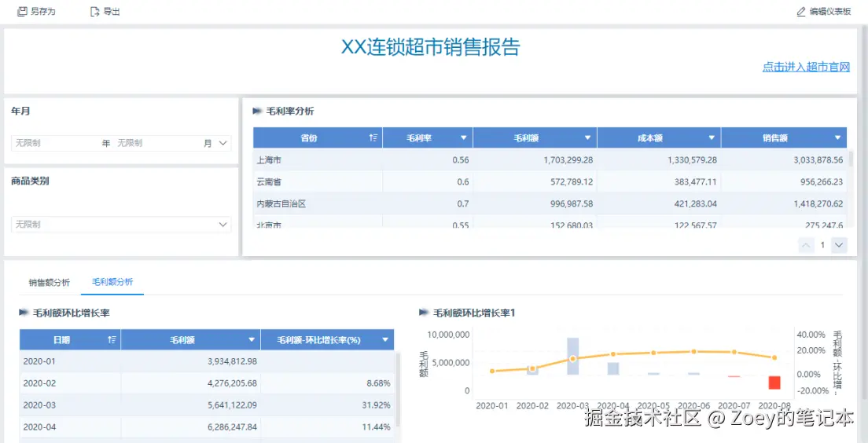The width and height of the screenshot is (868, 443).
Task: Click the 另存为 save-as icon
Action: point(22,12)
